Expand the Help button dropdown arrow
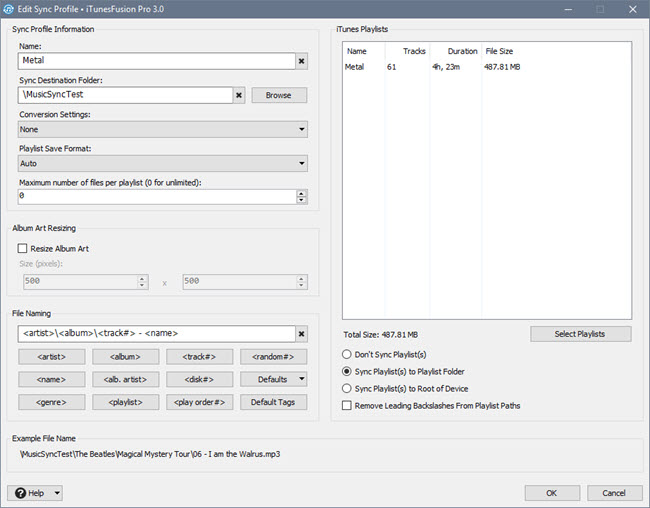This screenshot has height=508, width=650. point(57,493)
